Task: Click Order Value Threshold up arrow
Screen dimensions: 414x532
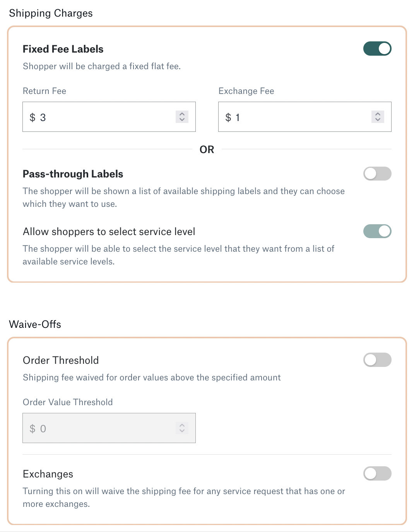Action: (x=182, y=425)
